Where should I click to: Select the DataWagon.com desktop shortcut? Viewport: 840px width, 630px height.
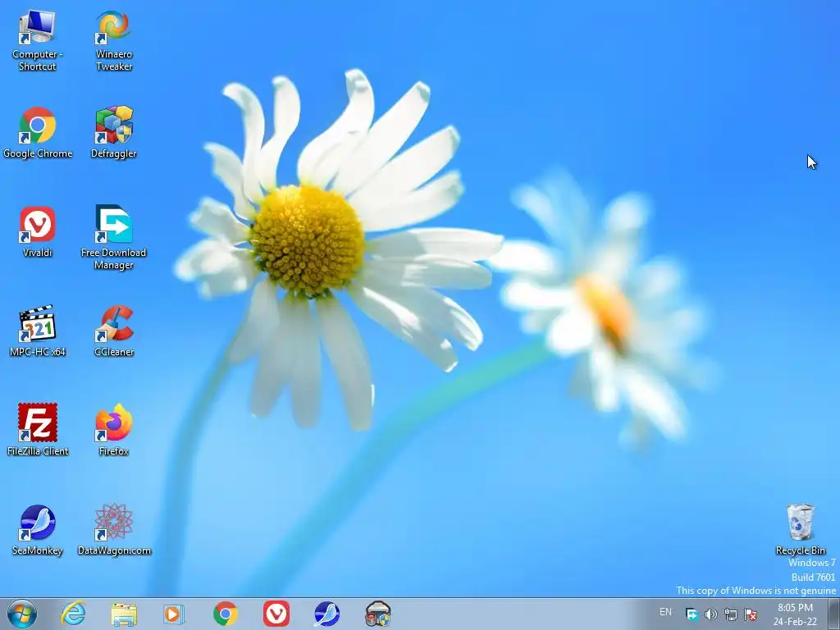pos(114,529)
